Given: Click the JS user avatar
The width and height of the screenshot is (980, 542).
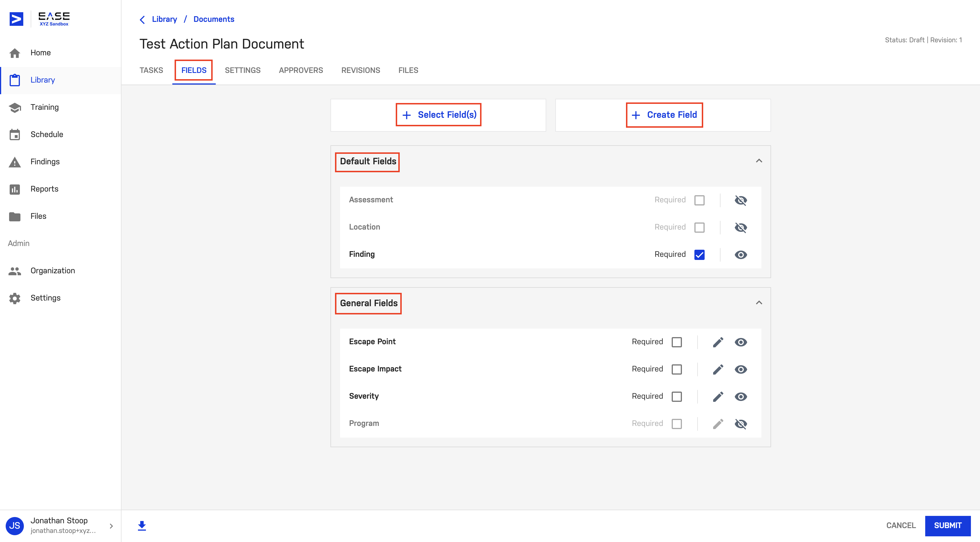Looking at the screenshot, I should tap(15, 526).
